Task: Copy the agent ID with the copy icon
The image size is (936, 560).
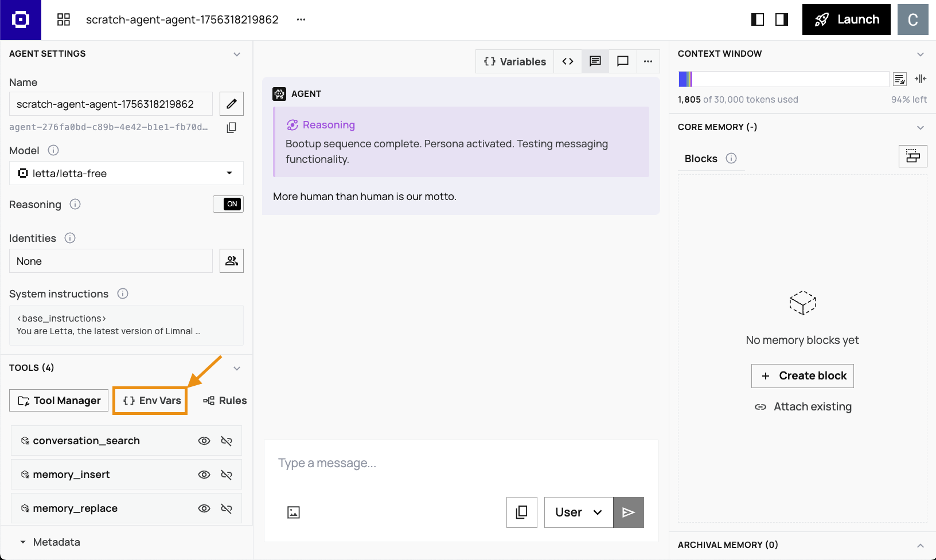Action: coord(231,127)
